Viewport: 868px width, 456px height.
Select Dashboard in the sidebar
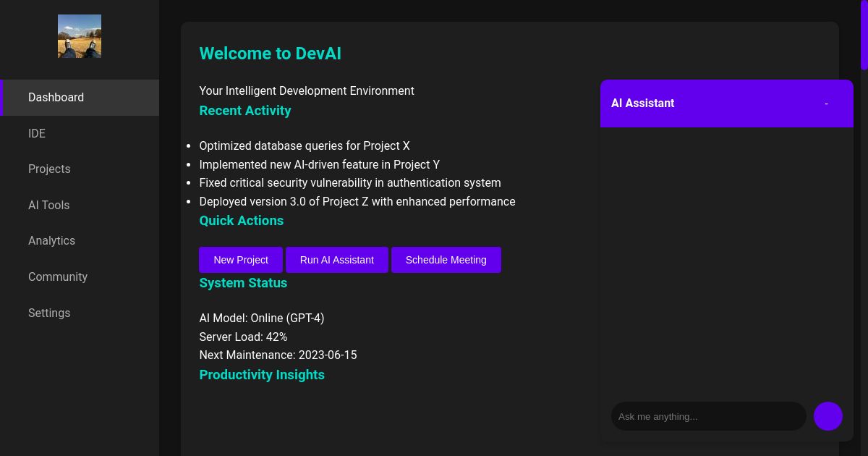point(56,97)
